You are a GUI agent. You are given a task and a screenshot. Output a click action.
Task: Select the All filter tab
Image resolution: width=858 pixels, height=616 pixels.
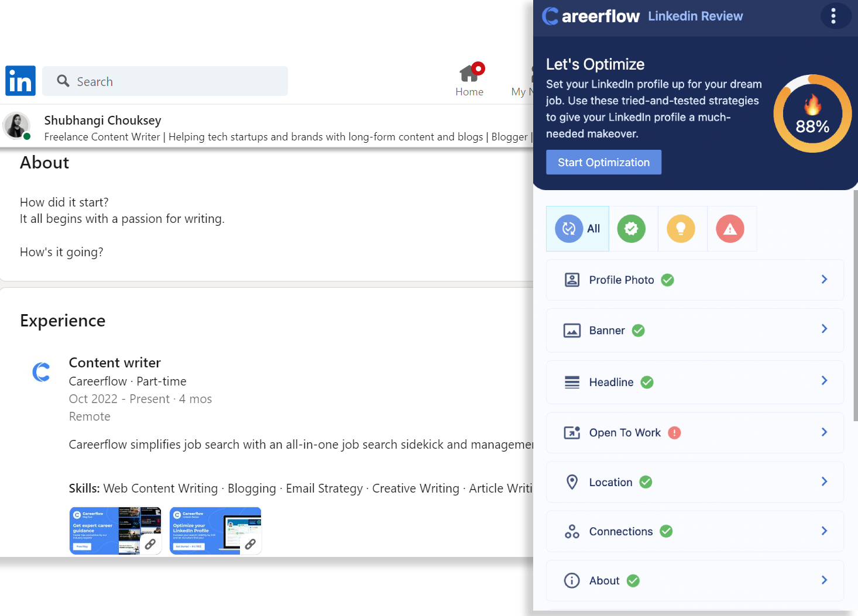578,229
